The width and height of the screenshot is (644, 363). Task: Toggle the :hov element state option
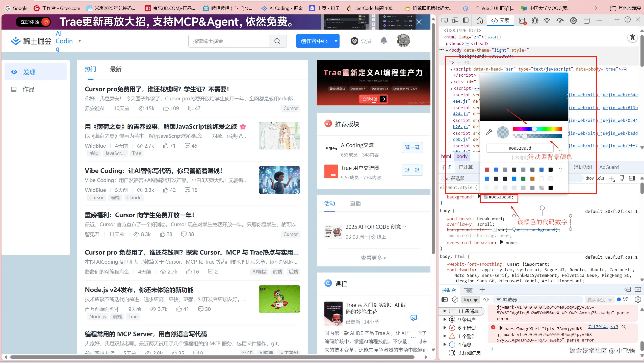pyautogui.click(x=589, y=178)
